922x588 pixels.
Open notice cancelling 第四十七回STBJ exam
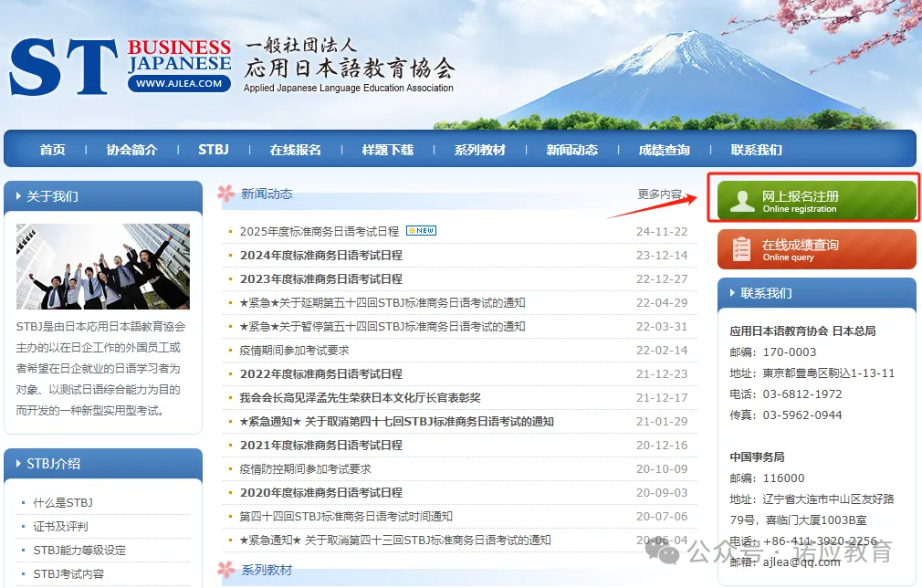(397, 422)
